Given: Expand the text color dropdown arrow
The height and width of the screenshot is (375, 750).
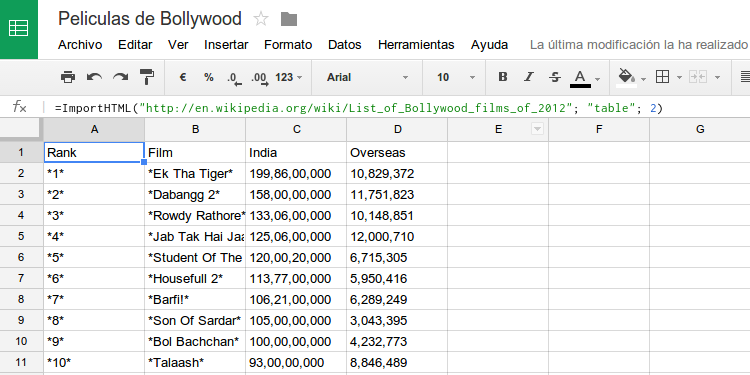Looking at the screenshot, I should [598, 79].
